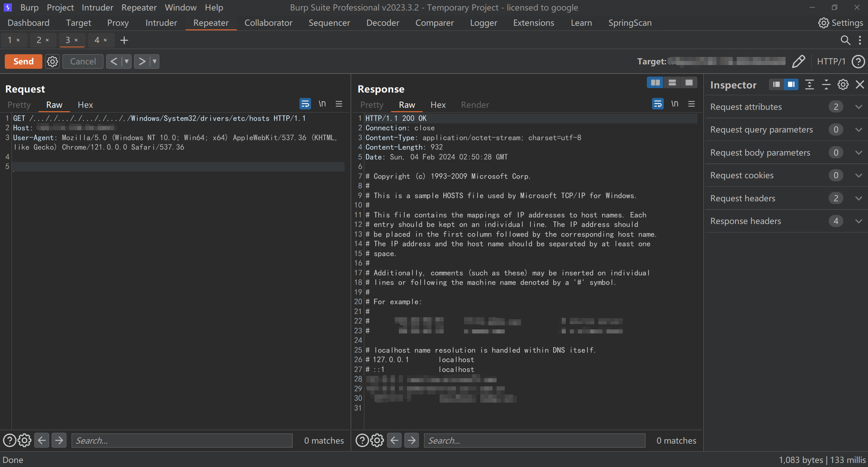The image size is (868, 467).
Task: Open the Settings button at top right
Action: click(x=841, y=23)
